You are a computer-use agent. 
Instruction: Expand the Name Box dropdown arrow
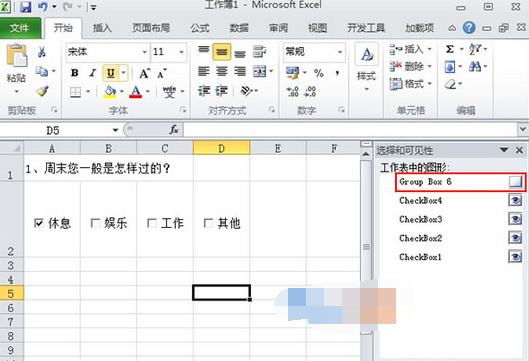tap(115, 130)
